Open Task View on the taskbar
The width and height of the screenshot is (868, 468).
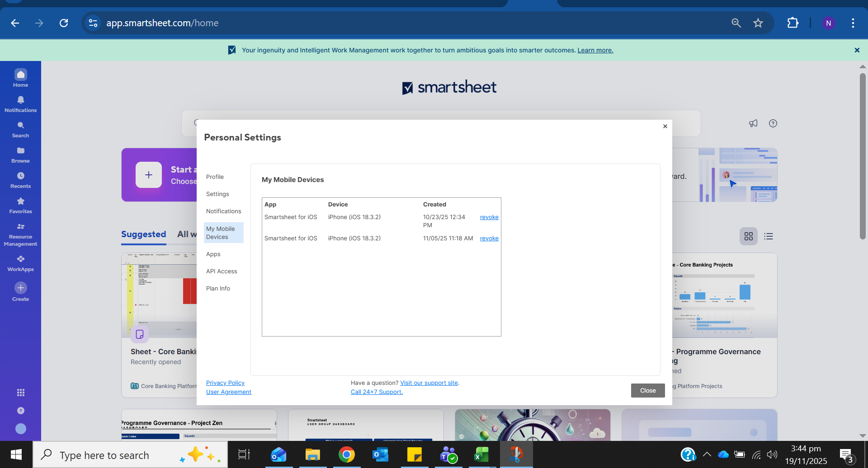tap(244, 455)
